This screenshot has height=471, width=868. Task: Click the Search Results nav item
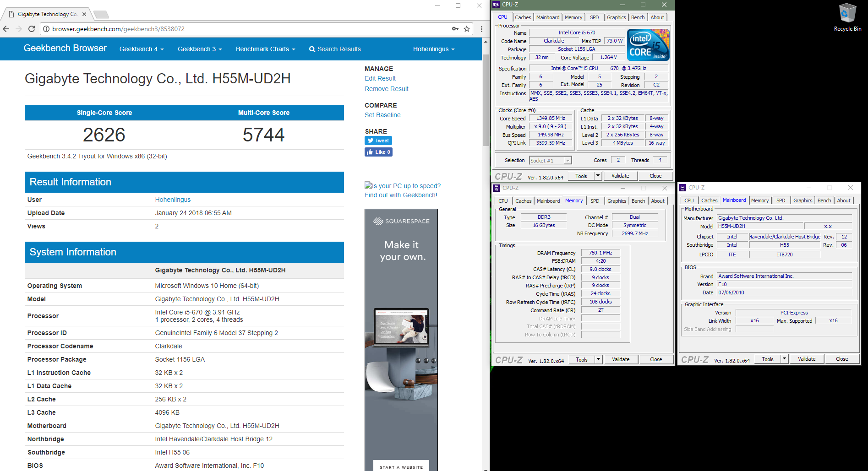click(x=335, y=49)
